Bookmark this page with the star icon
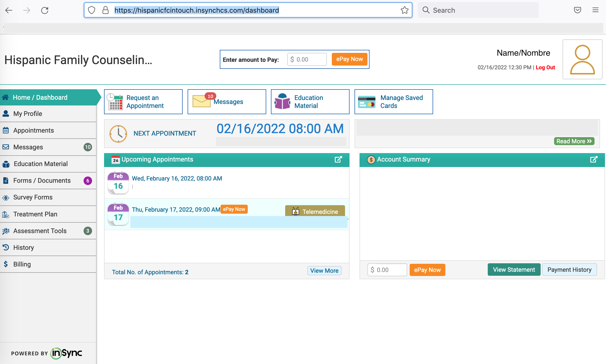The image size is (606, 364). point(404,10)
